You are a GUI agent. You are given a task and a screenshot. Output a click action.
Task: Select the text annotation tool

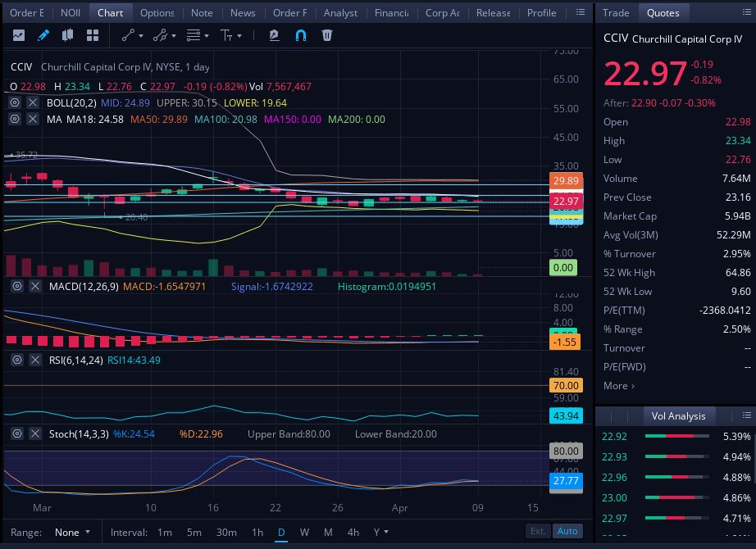(226, 35)
